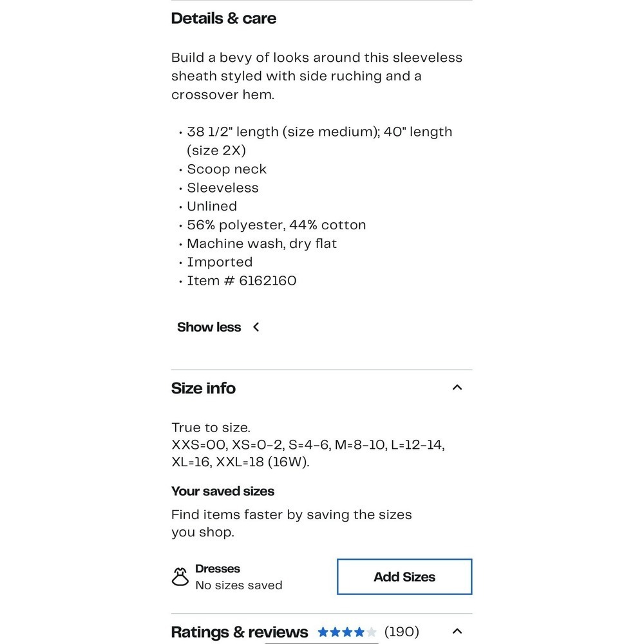Click the No sizes saved text
The height and width of the screenshot is (644, 644).
pos(239,585)
